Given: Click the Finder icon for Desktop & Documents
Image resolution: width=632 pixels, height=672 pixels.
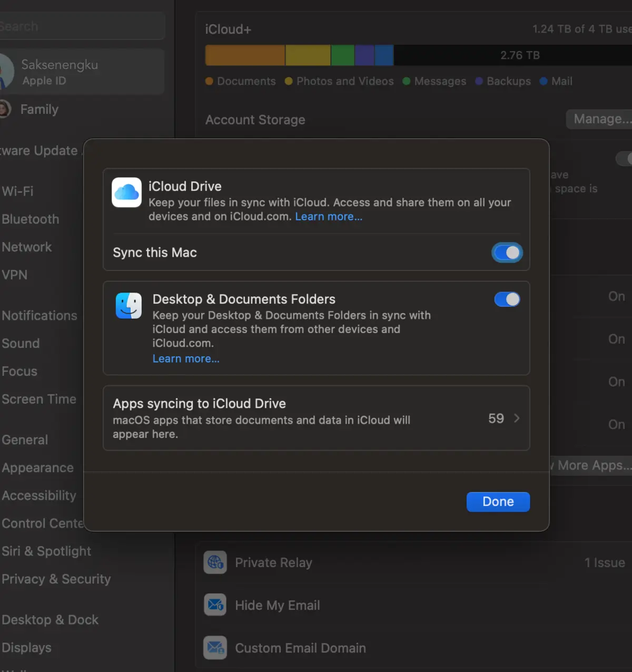Looking at the screenshot, I should 129,306.
